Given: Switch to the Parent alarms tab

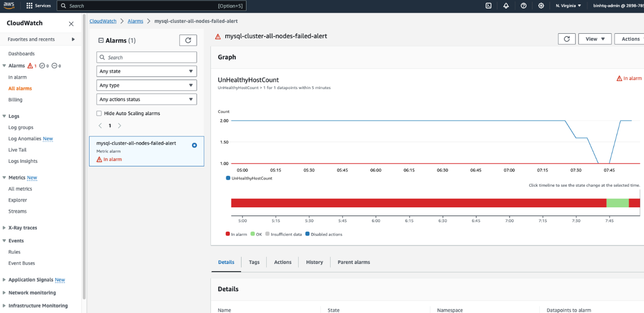Looking at the screenshot, I should pos(354,262).
